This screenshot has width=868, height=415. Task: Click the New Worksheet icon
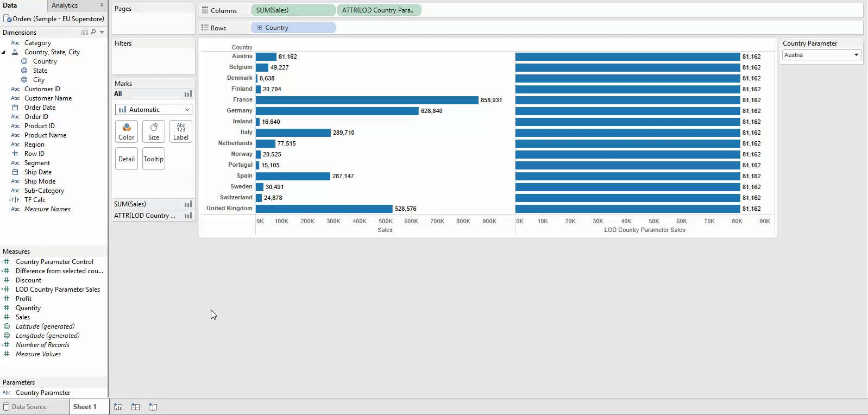(x=118, y=407)
